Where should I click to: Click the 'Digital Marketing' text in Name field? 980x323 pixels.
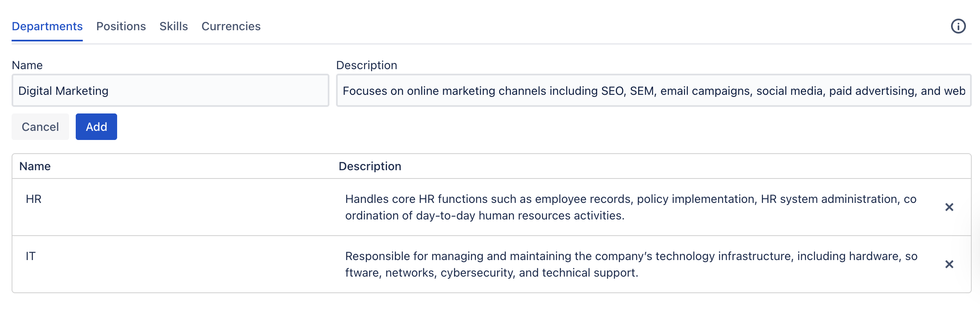63,91
